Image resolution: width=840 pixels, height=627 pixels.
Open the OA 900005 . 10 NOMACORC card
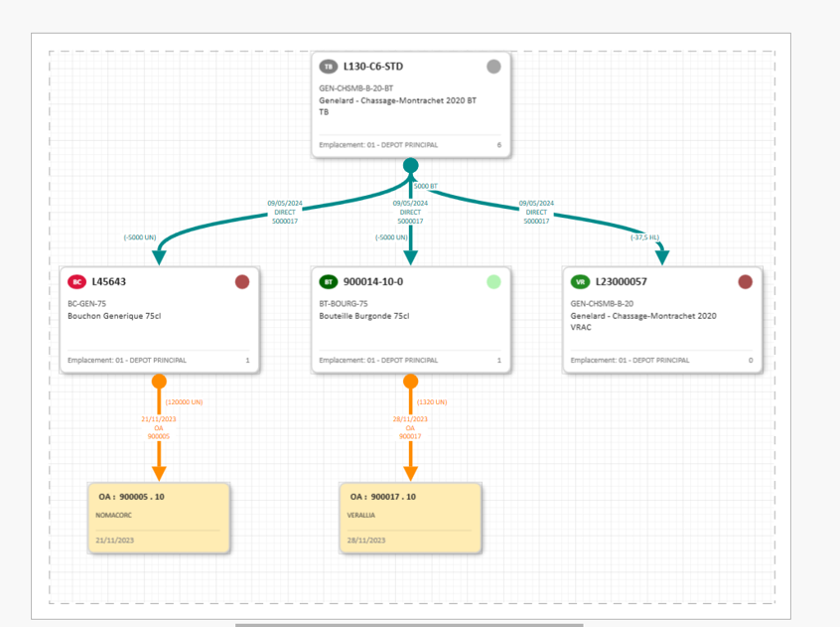click(x=159, y=518)
